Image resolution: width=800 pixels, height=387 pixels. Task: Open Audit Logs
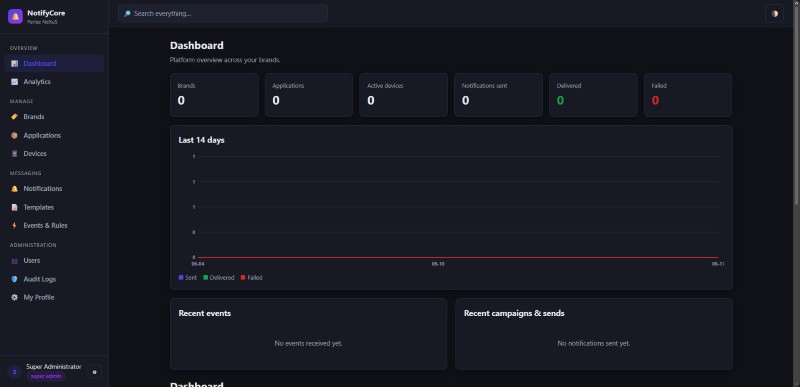[x=54, y=279]
